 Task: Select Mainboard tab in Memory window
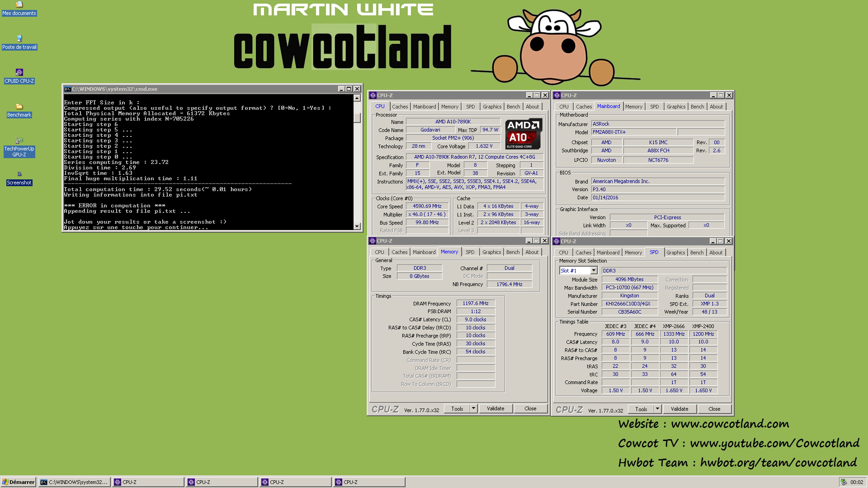click(424, 252)
